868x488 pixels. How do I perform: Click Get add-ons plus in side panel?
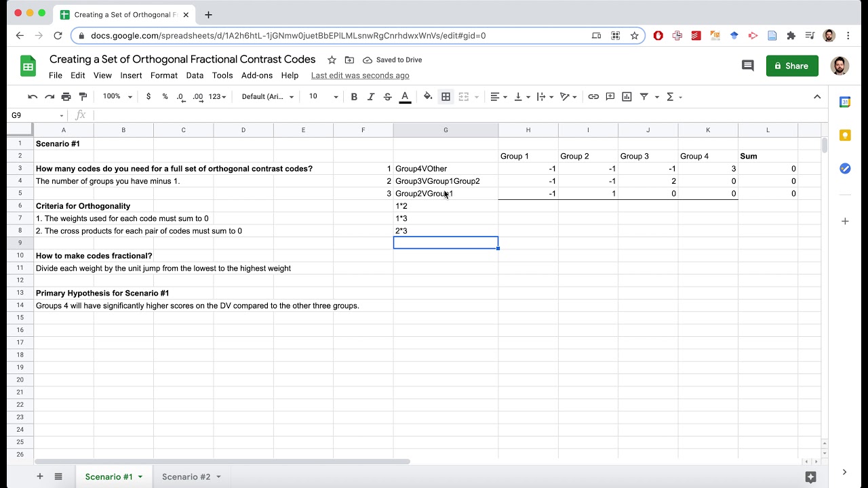[x=845, y=221]
